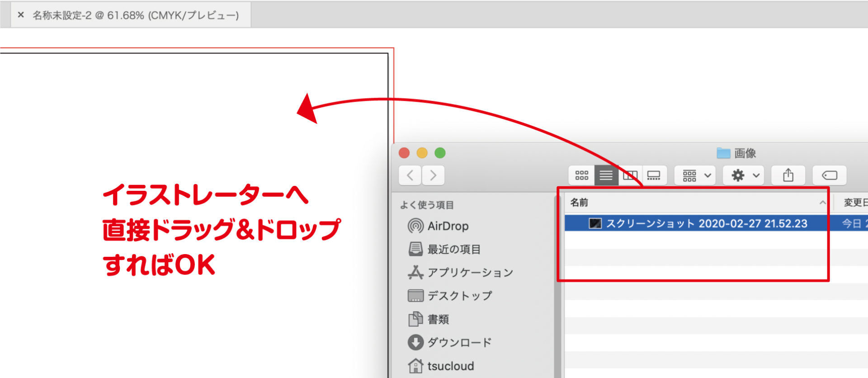The width and height of the screenshot is (868, 378).
Task: Open the gear action menu dropdown
Action: click(744, 175)
